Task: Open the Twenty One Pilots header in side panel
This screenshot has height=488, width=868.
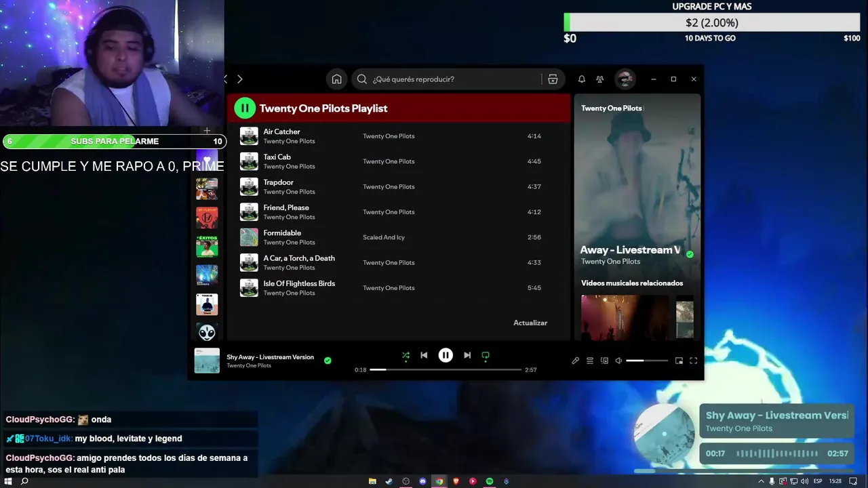Action: point(612,108)
